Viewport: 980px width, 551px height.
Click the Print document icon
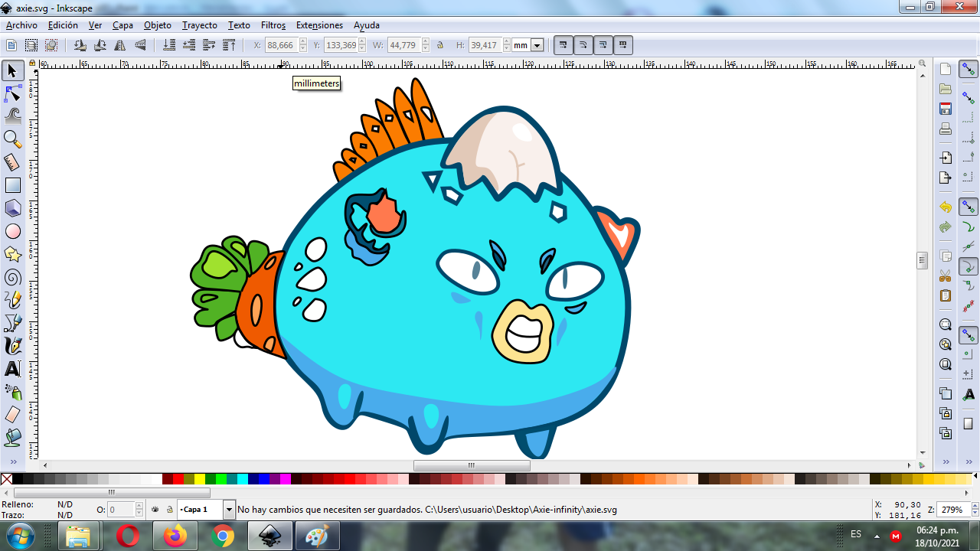point(946,129)
